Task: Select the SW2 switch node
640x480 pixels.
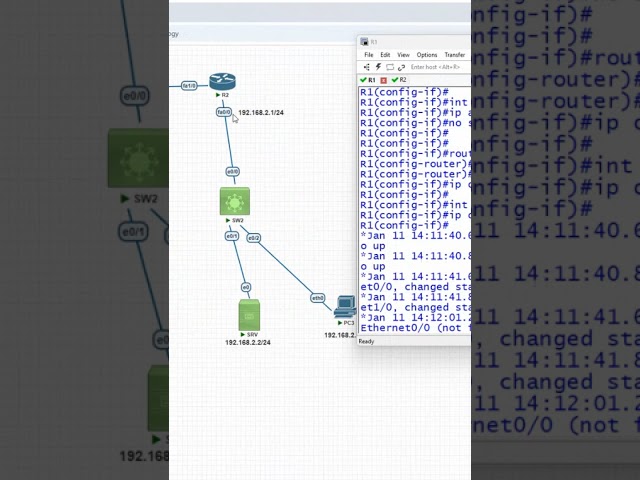Action: [x=235, y=202]
